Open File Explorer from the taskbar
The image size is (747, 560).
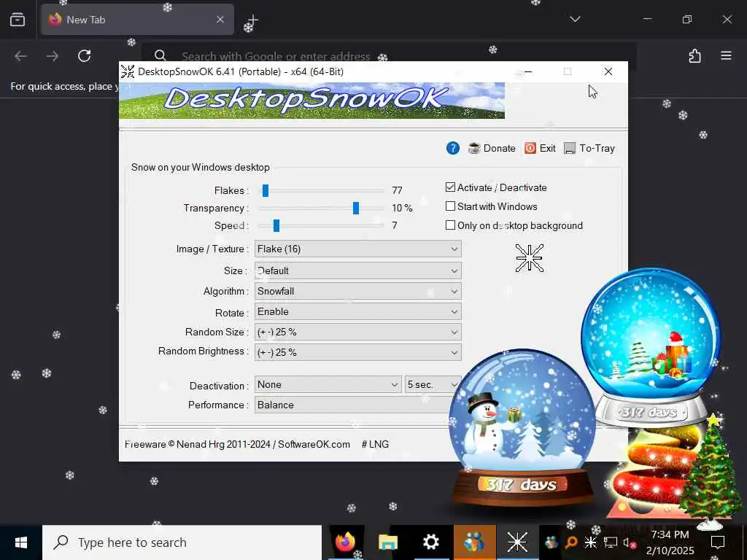388,542
